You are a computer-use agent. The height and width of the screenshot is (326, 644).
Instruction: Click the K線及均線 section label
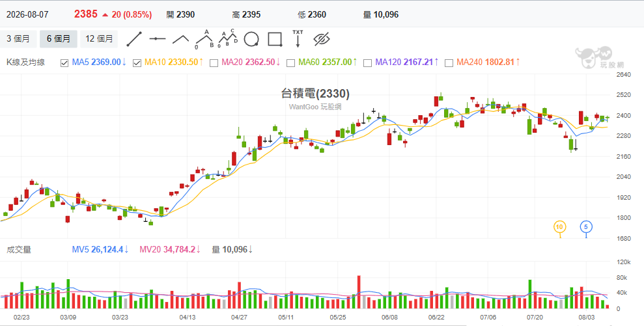[25, 62]
